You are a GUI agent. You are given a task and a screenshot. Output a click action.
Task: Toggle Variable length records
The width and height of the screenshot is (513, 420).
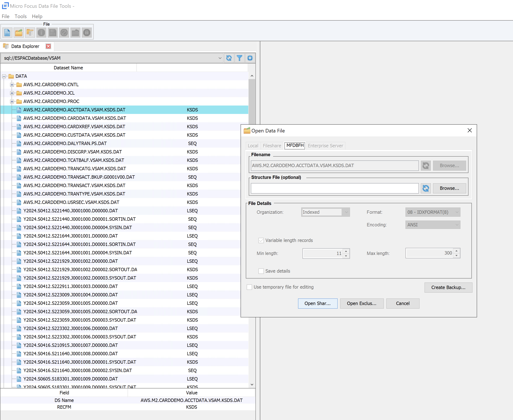[x=261, y=240]
